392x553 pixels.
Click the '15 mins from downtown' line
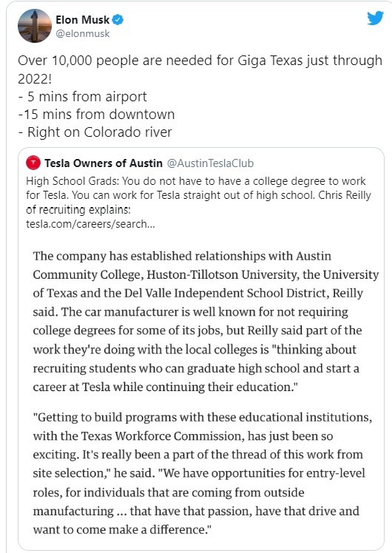click(96, 115)
